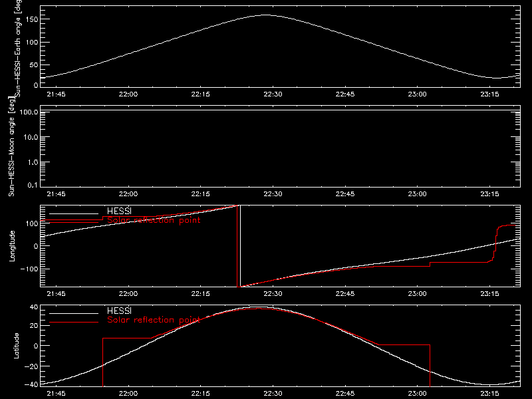
Task: Click '22:30' time label under Sun-HESSI-Earth plot
Action: 273,94
